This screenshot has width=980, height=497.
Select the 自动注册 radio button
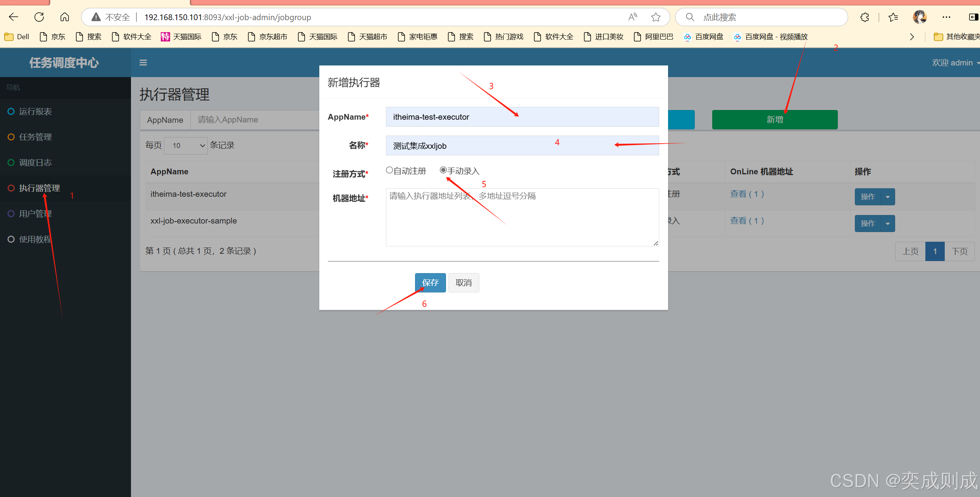tap(389, 170)
